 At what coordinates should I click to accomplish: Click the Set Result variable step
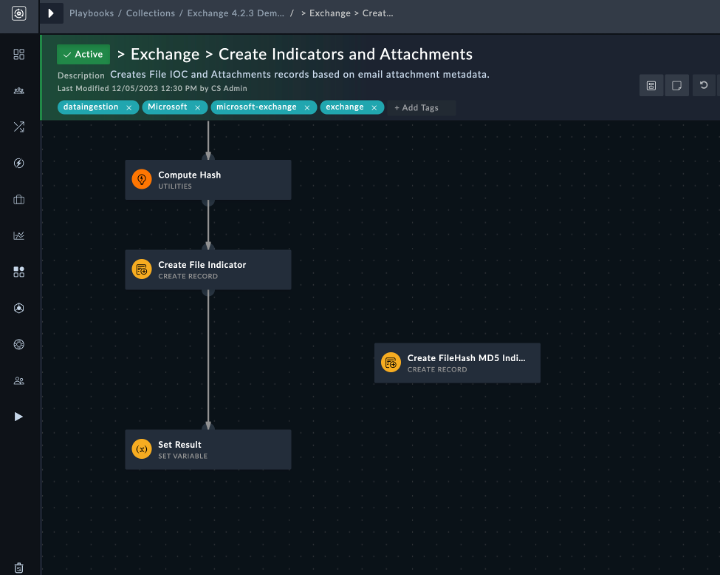click(x=208, y=450)
